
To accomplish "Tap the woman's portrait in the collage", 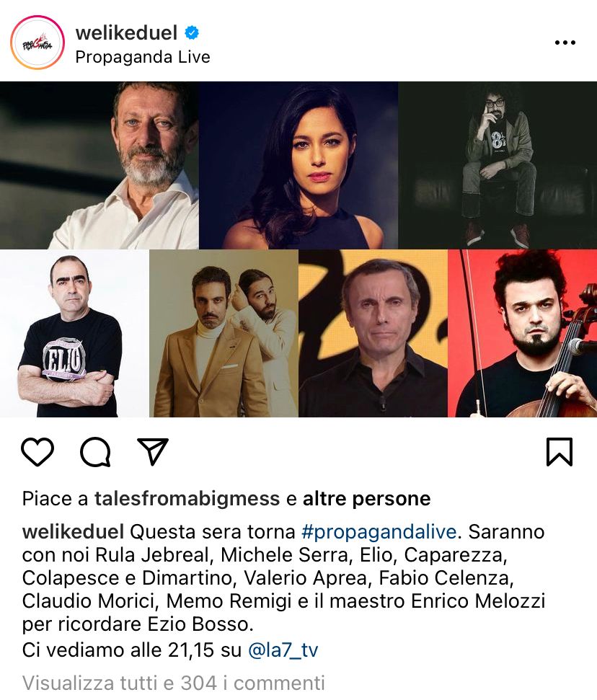I will point(298,165).
